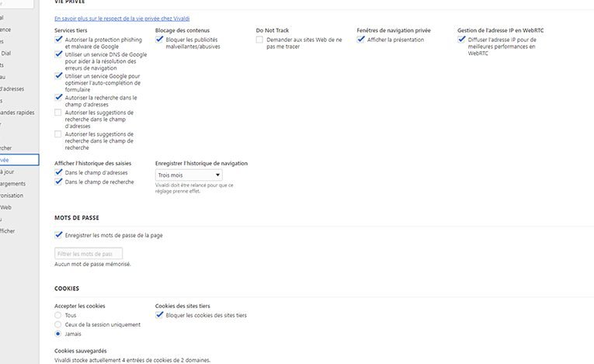The width and height of the screenshot is (594, 364).
Task: Open the Synchronisation settings section in sidebar
Action: [12, 196]
